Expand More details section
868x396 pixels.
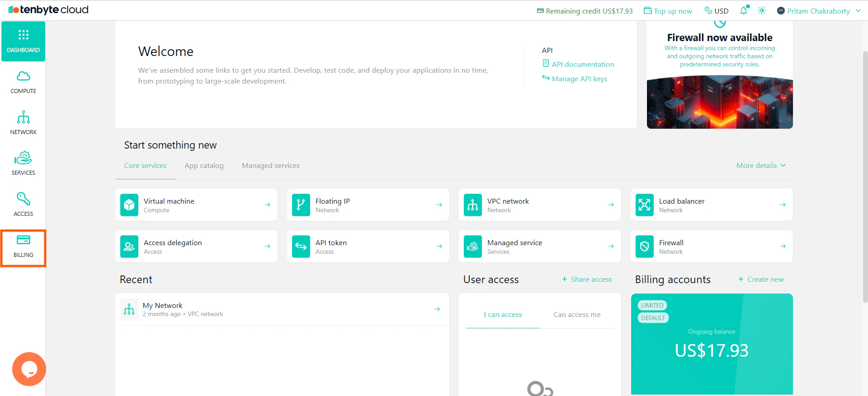pyautogui.click(x=761, y=166)
